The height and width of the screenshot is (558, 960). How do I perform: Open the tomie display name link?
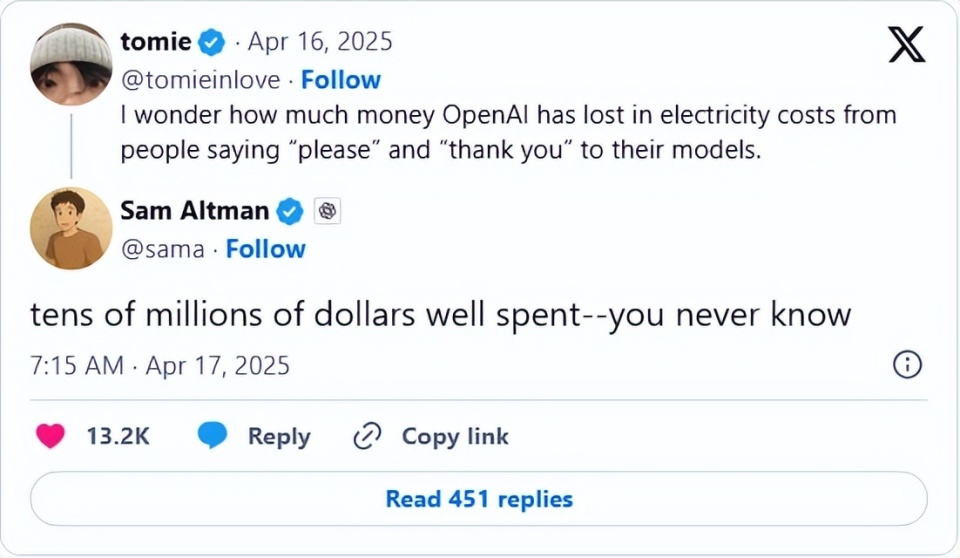coord(155,42)
